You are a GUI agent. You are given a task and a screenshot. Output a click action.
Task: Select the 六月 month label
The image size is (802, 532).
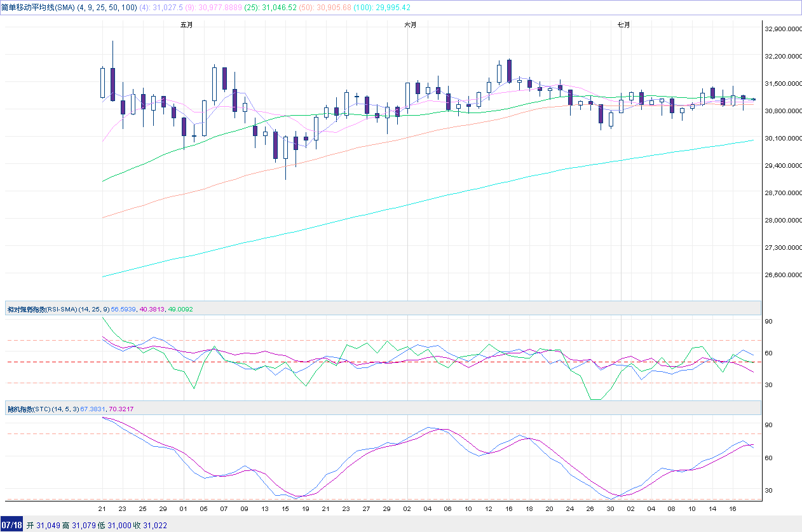click(410, 25)
